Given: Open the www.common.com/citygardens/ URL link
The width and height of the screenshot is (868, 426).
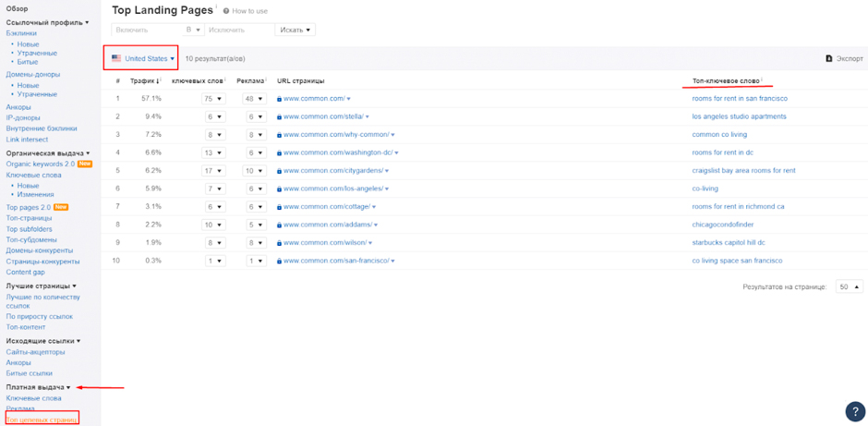Looking at the screenshot, I should pyautogui.click(x=332, y=171).
